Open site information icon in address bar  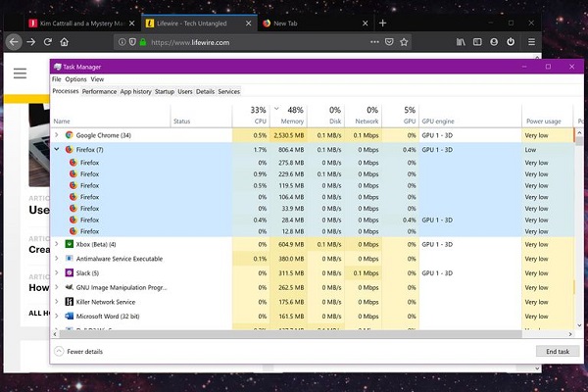(122, 42)
